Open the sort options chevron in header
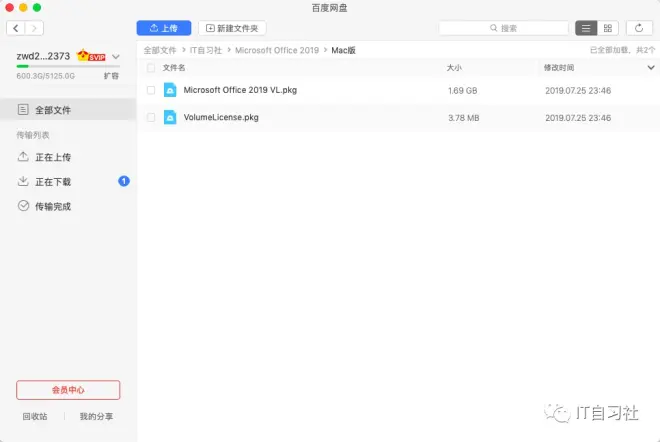Screen dimensions: 660x442 pyautogui.click(x=650, y=68)
